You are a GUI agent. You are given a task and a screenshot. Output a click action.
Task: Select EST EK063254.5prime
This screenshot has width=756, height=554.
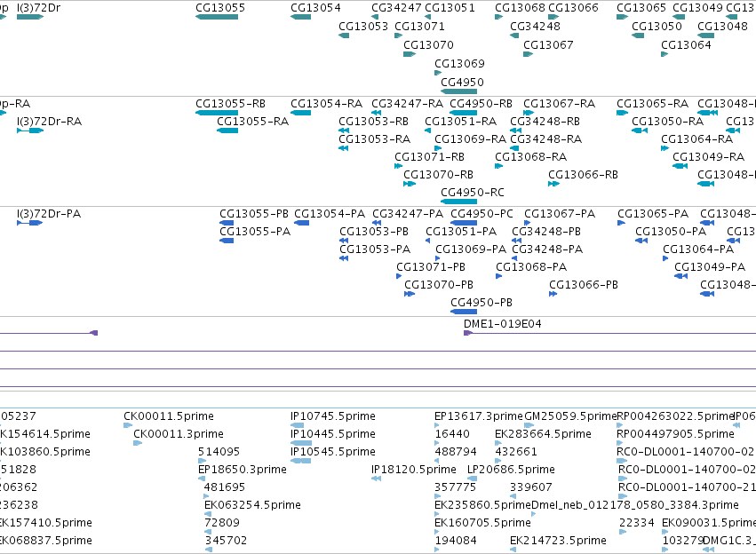click(252, 505)
